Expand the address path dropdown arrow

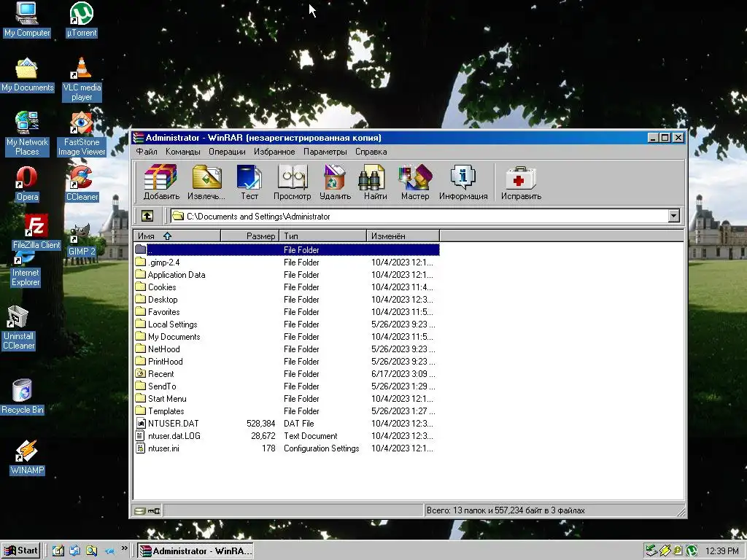673,216
